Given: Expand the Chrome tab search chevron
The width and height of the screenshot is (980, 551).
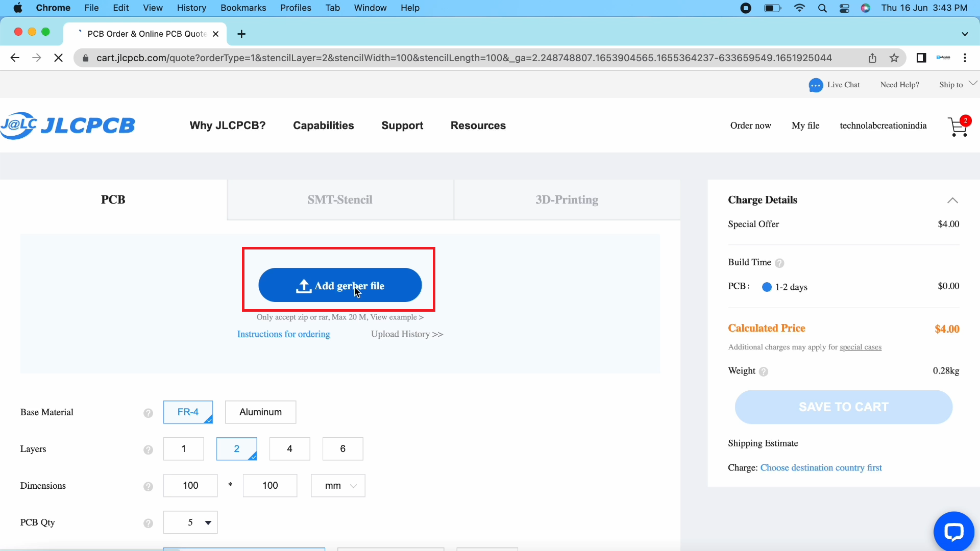Looking at the screenshot, I should 965,34.
